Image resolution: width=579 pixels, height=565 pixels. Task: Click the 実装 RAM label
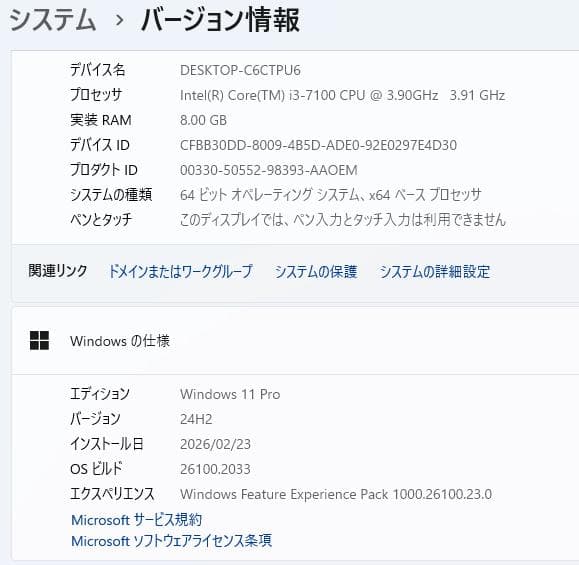(x=101, y=120)
